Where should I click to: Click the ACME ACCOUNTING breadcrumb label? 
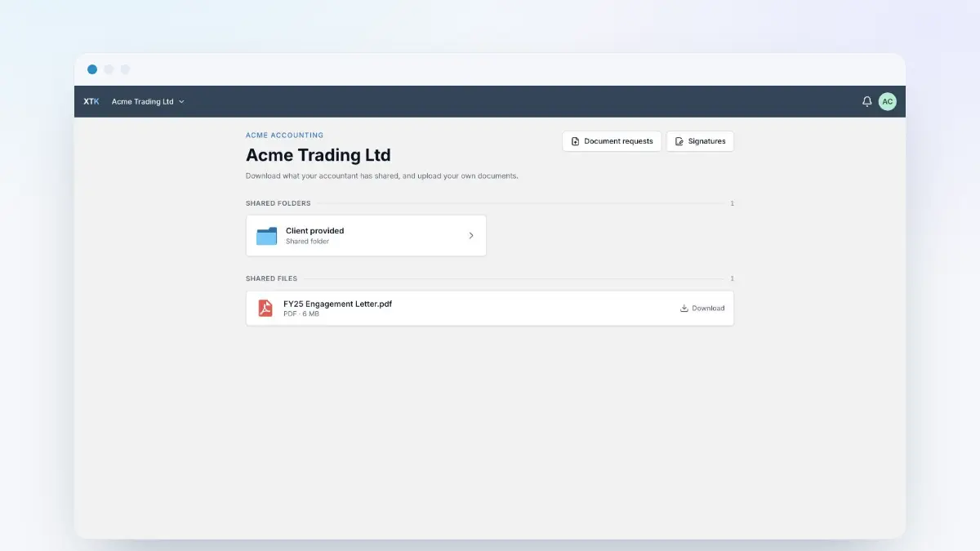click(x=284, y=136)
